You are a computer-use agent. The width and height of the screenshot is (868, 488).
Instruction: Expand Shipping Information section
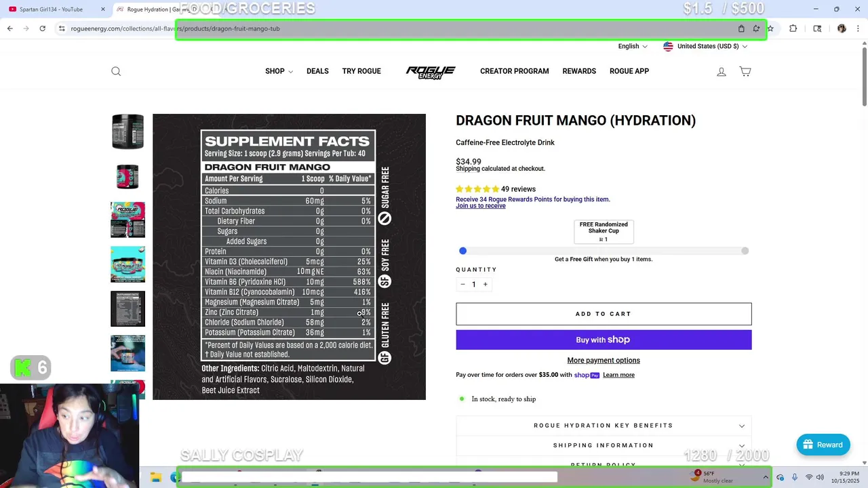pos(604,445)
